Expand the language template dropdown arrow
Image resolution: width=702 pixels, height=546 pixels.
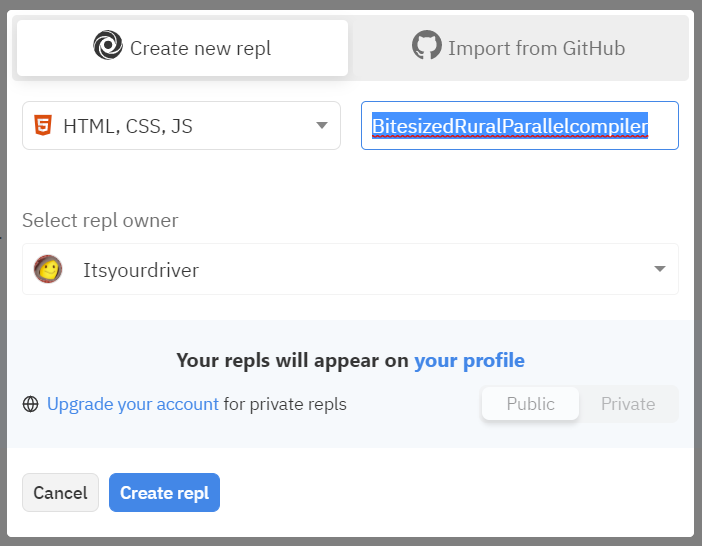[x=322, y=126]
